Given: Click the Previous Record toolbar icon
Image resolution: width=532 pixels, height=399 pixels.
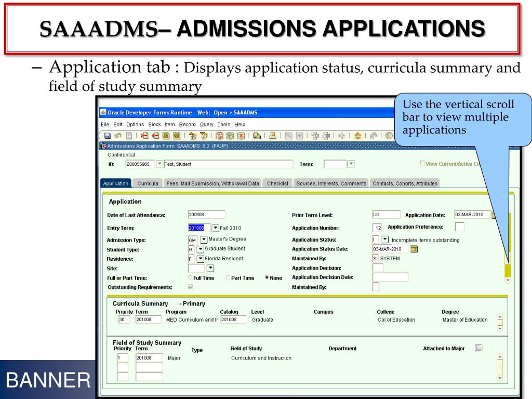Looking at the screenshot, I should click(166, 136).
